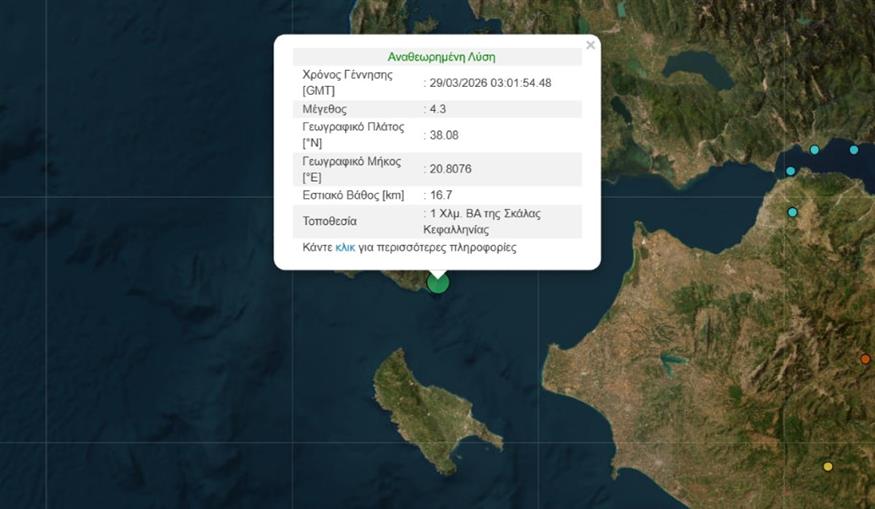The height and width of the screenshot is (509, 875).
Task: Open the 'κλικ' link for more information
Action: pyautogui.click(x=345, y=247)
